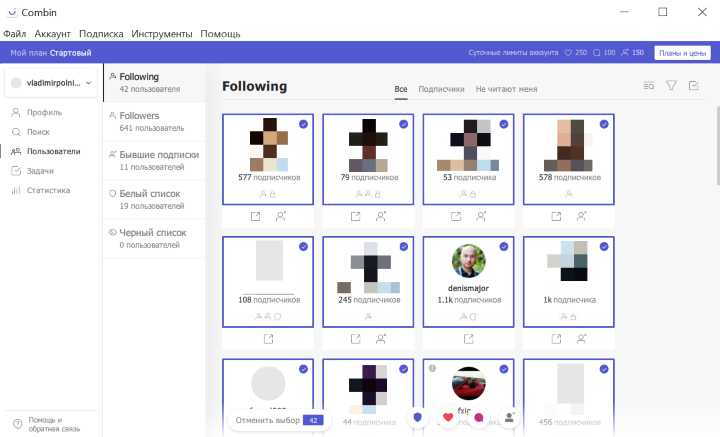The width and height of the screenshot is (720, 437).
Task: Click the 250 likes daily limit indicator
Action: [x=575, y=53]
